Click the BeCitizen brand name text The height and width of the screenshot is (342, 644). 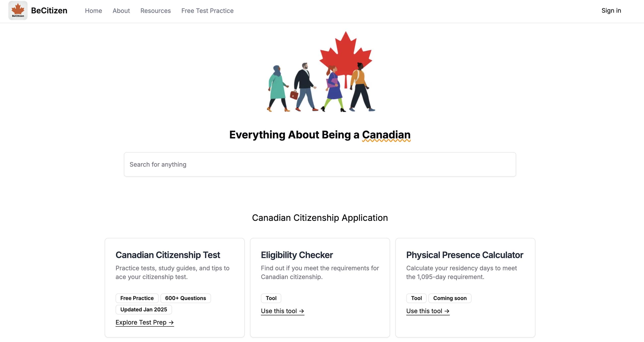click(49, 11)
